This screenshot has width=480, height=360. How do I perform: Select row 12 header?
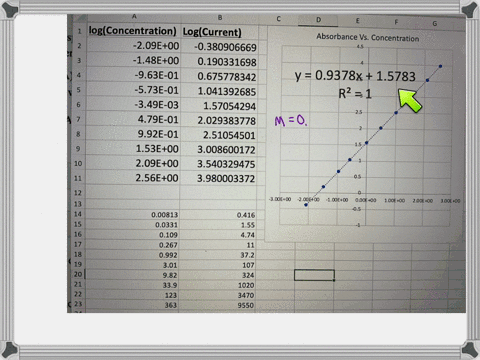(78, 193)
